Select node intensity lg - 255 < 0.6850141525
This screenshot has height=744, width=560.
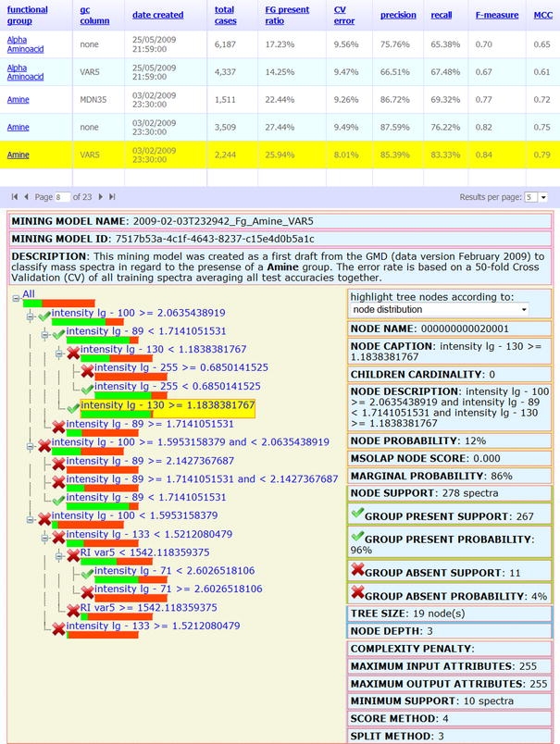178,386
